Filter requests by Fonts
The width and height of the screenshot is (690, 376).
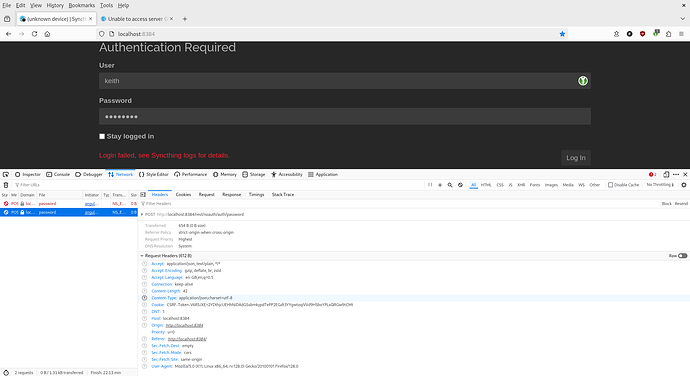tap(535, 185)
